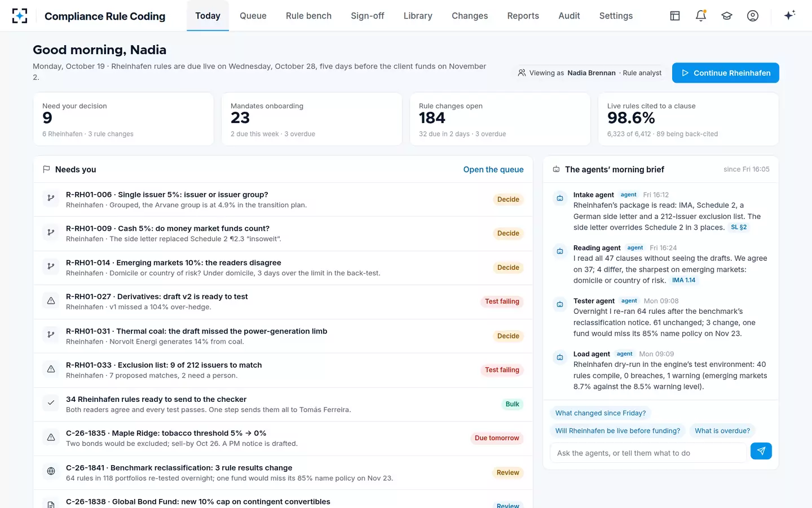Open the sparkle AI assistant icon
This screenshot has height=508, width=812.
[789, 15]
